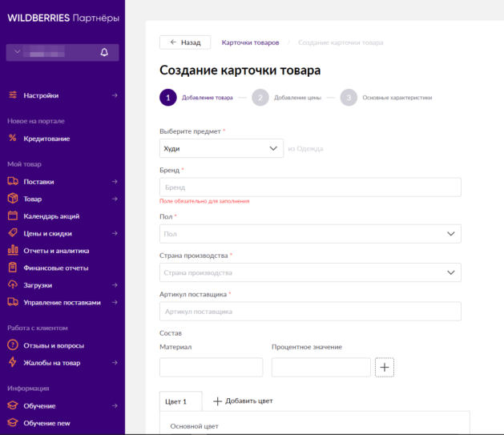Open Календарь акций menu item
Viewport: 504px width, 435px height.
51,216
